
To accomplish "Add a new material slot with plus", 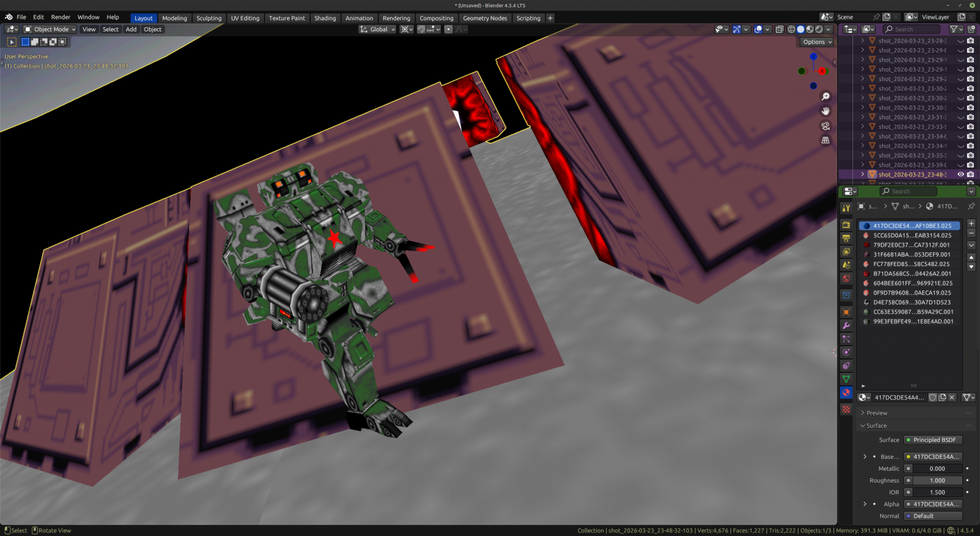I will pos(971,223).
